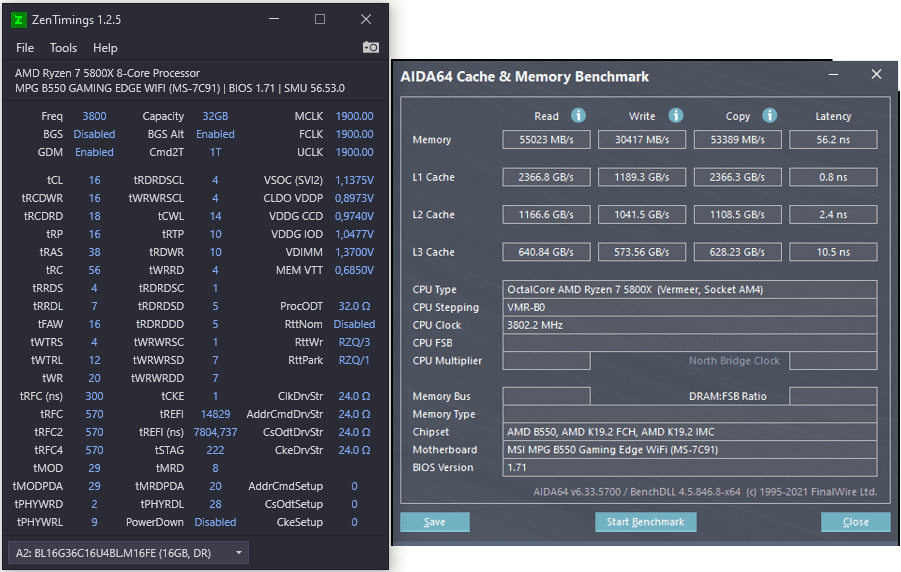Close the ZenTimings window with X
This screenshot has height=572, width=901.
click(366, 19)
